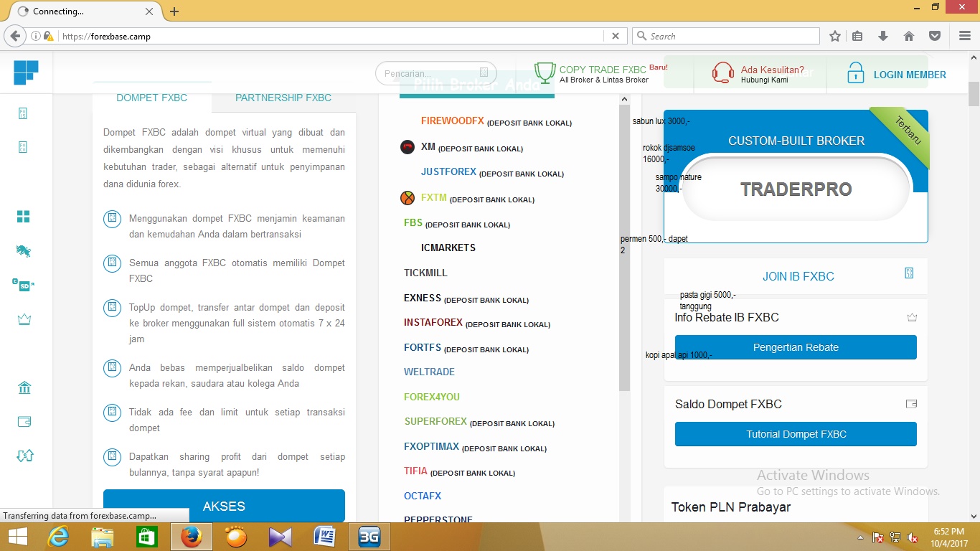Select the Connecting... browser tab
Image resolution: width=980 pixels, height=551 pixels.
[86, 11]
